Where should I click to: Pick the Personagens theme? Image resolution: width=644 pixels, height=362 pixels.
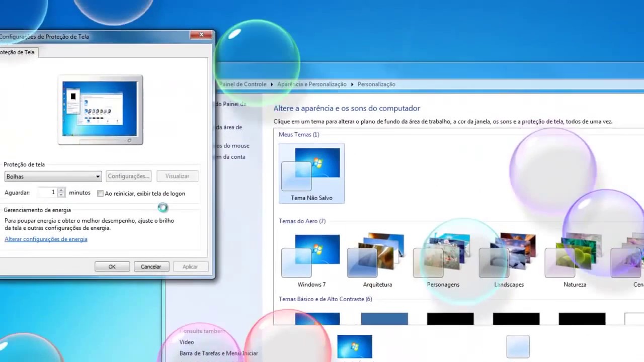443,261
